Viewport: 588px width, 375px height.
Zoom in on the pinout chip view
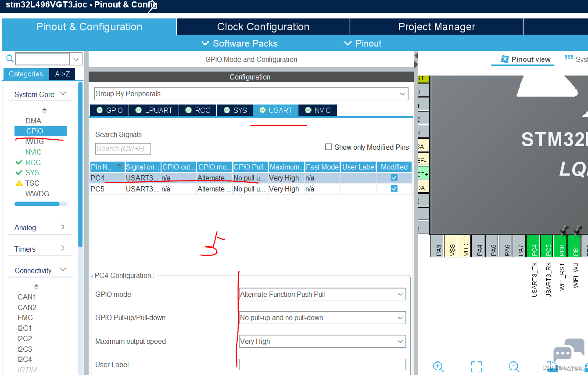coord(438,366)
